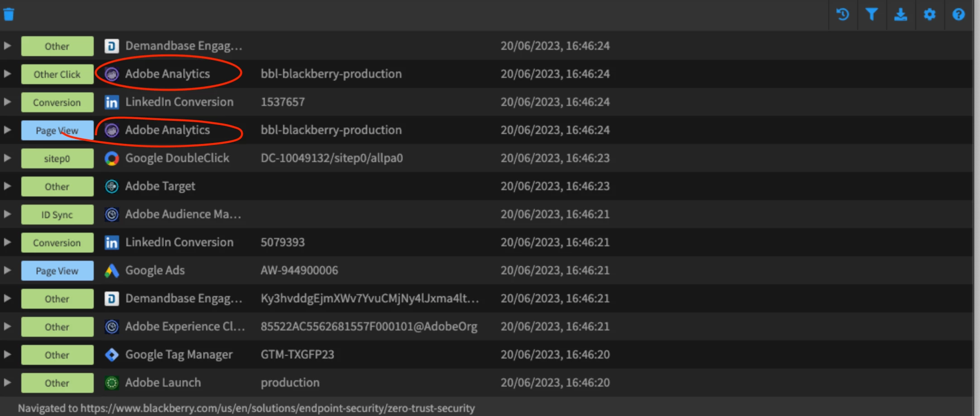
Task: Expand the Google Ads row
Action: pos(7,270)
